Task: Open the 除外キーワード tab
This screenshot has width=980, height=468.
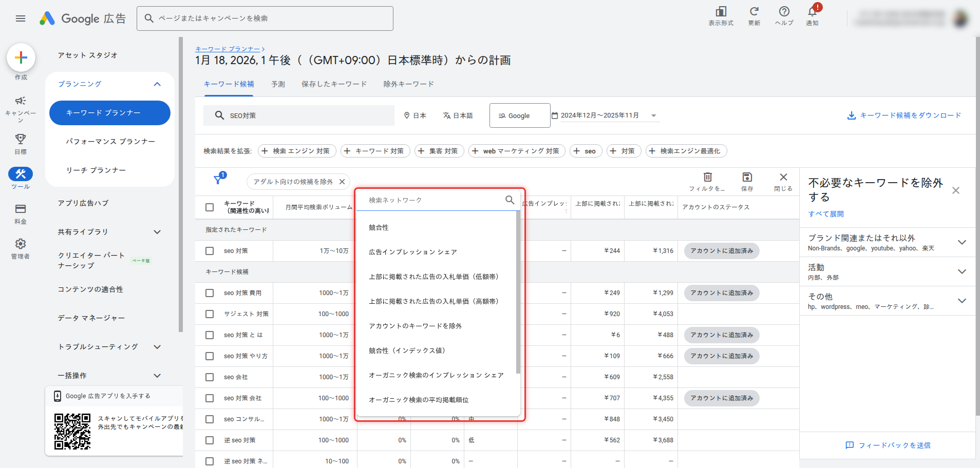Action: [408, 84]
